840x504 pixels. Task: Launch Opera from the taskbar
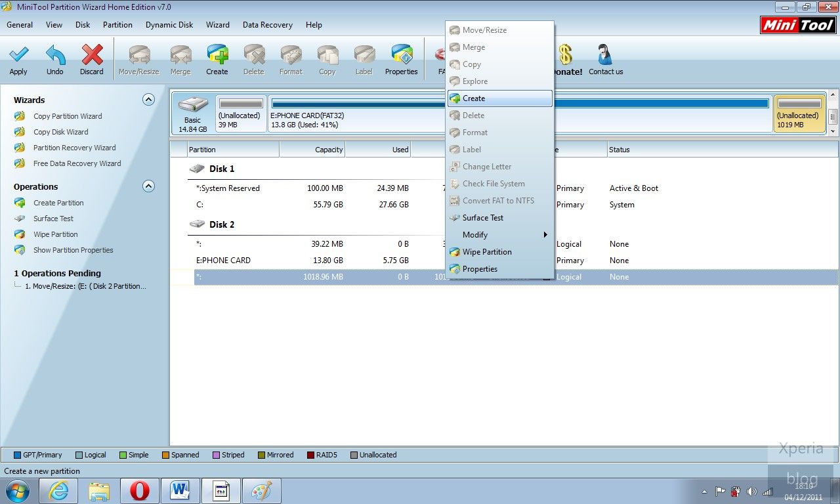(x=139, y=491)
